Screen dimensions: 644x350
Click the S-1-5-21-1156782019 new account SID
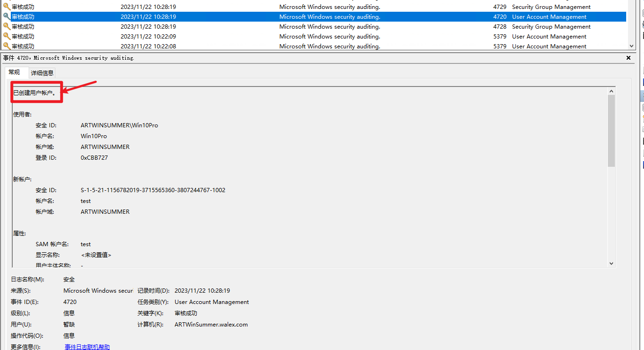coord(153,190)
